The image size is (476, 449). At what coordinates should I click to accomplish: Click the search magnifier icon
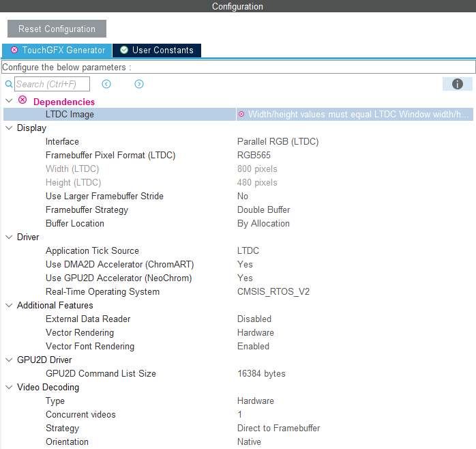[x=9, y=85]
